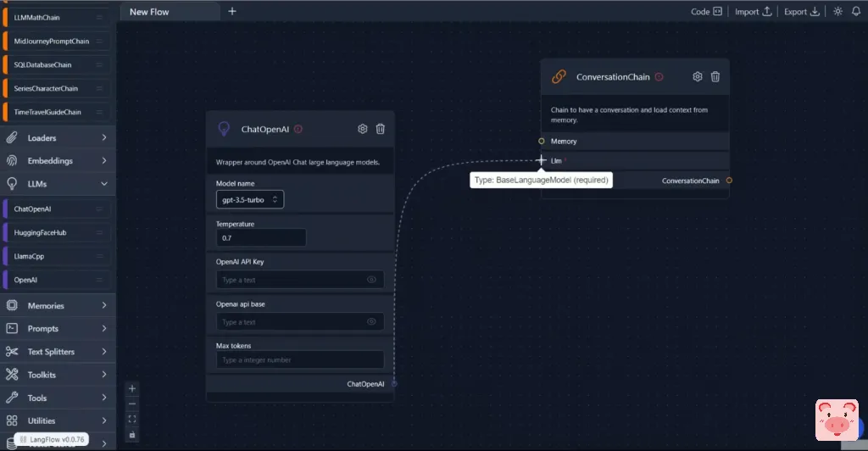This screenshot has height=451, width=868.
Task: Open ConversationChain node settings gear
Action: click(698, 77)
